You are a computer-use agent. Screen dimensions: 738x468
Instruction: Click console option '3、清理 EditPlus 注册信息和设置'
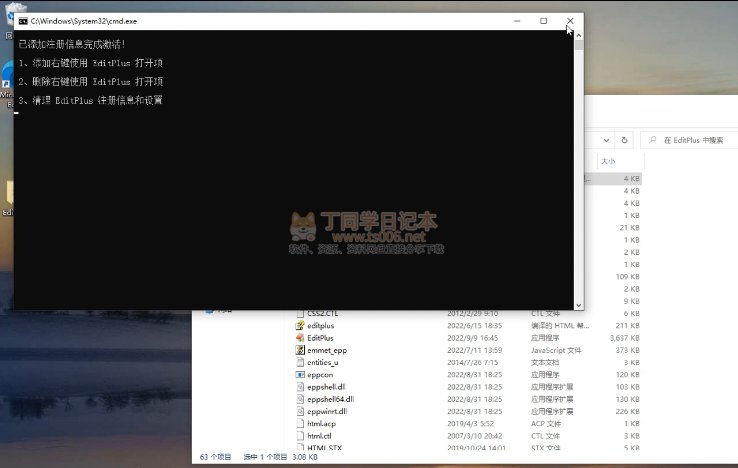90,100
